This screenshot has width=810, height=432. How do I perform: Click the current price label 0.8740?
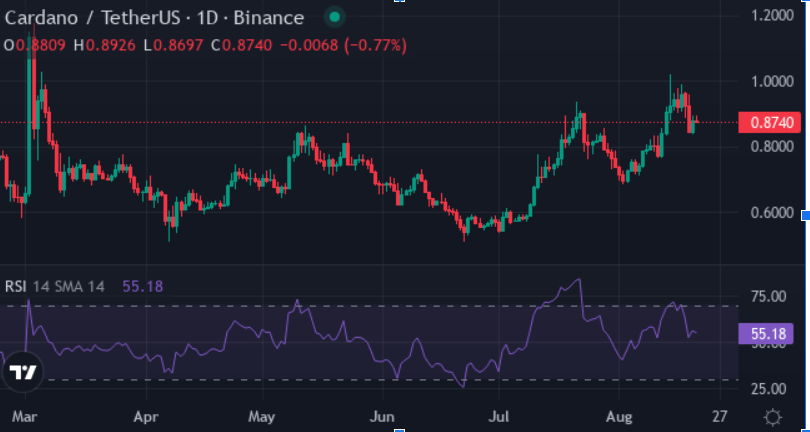coord(771,122)
